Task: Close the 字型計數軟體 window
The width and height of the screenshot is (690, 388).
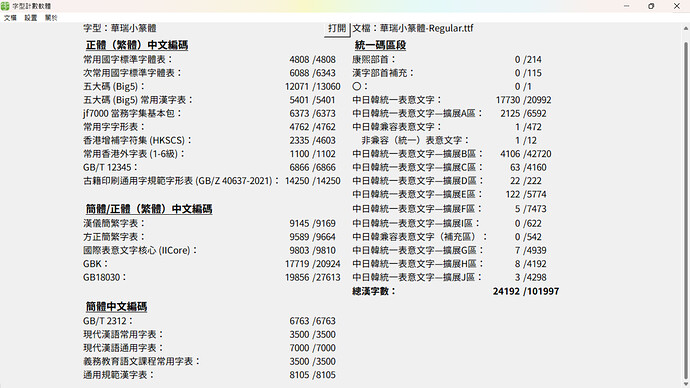Action: click(x=677, y=6)
